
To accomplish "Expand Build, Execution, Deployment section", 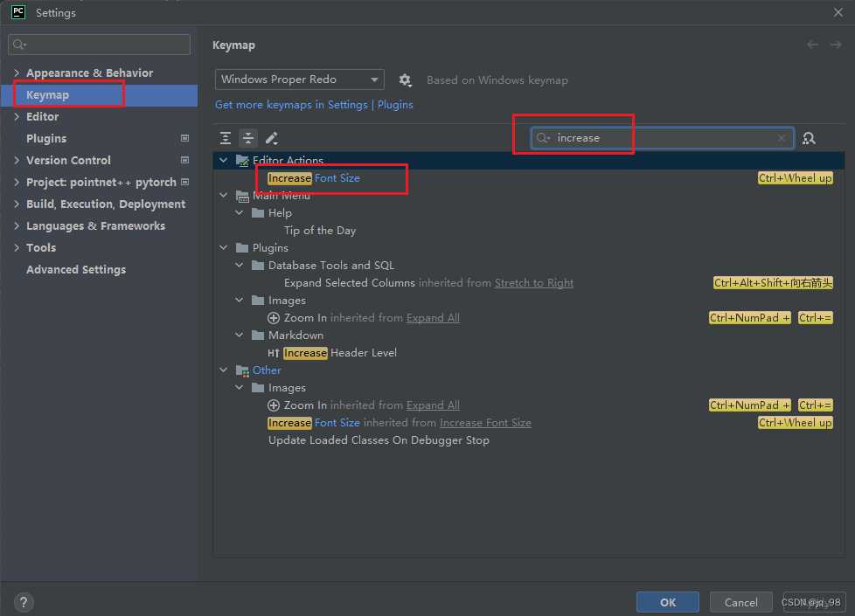I will pyautogui.click(x=17, y=204).
